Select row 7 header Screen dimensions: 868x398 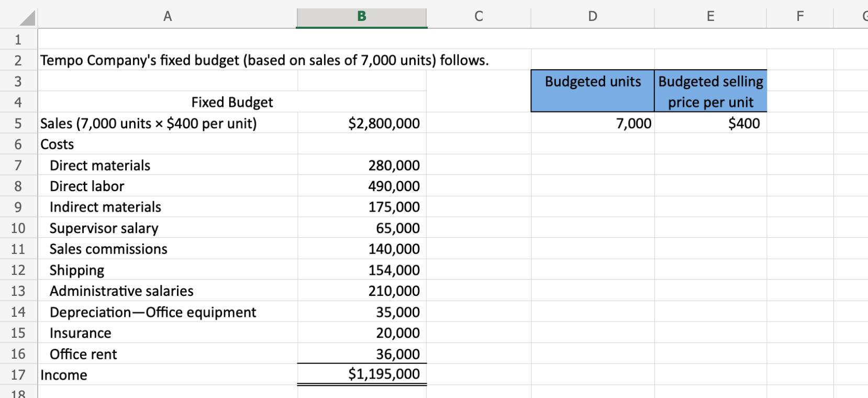pos(18,165)
